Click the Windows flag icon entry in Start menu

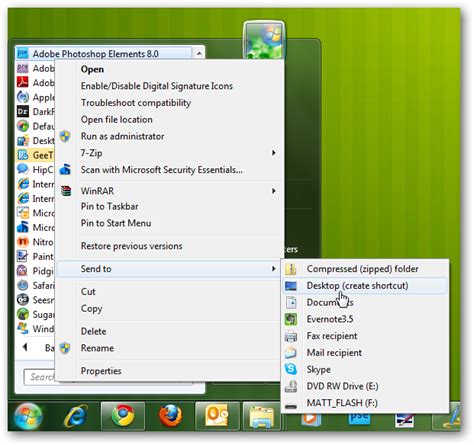22,329
